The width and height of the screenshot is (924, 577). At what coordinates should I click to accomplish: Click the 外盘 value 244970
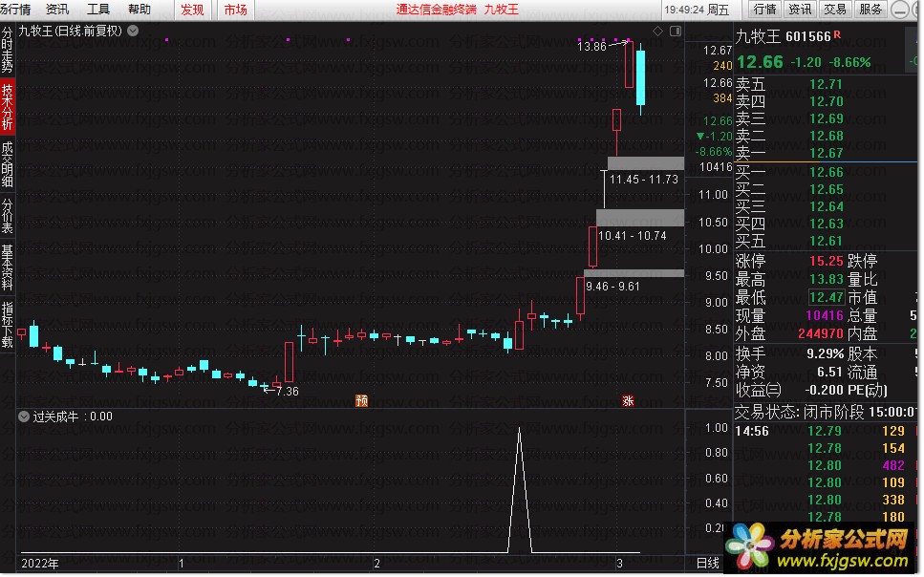pos(820,333)
